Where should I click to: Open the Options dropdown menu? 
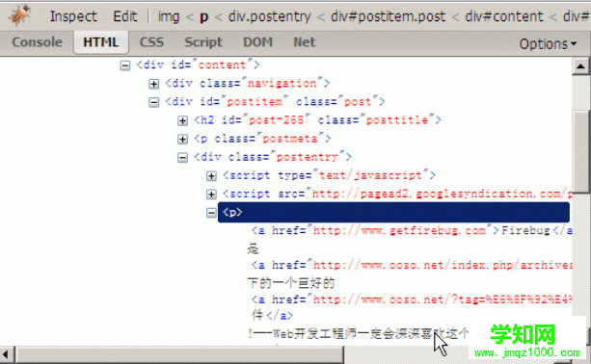coord(548,43)
